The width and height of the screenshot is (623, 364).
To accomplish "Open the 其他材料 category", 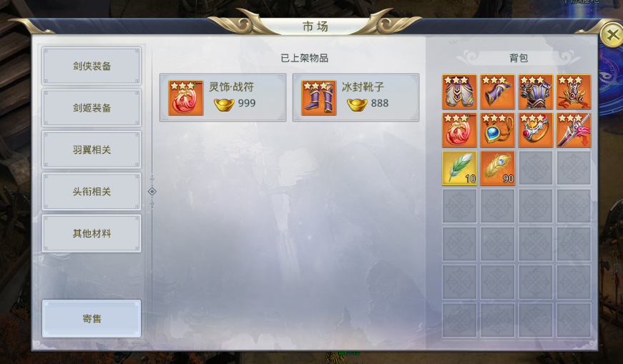I will coord(92,233).
